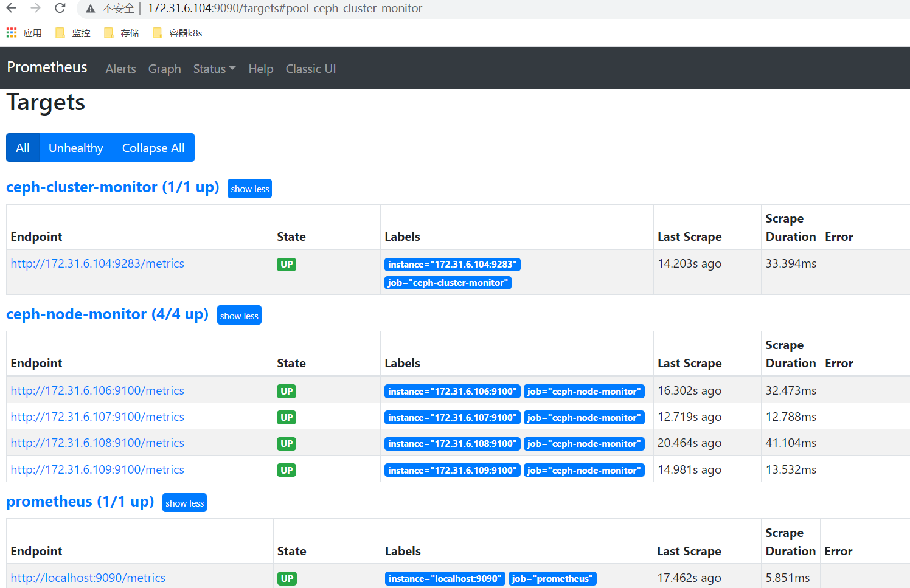910x588 pixels.
Task: Click last scrape value 20.464s ago
Action: pyautogui.click(x=690, y=443)
